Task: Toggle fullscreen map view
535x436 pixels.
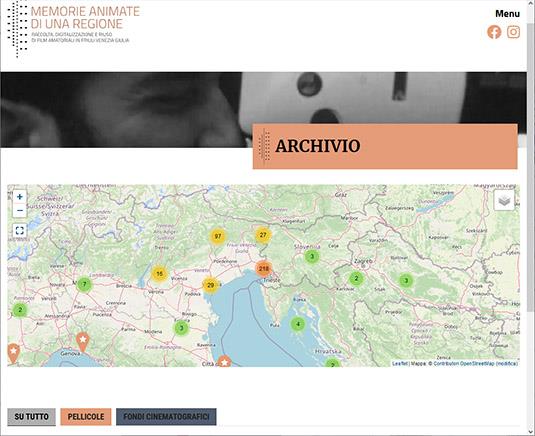Action: pyautogui.click(x=19, y=231)
